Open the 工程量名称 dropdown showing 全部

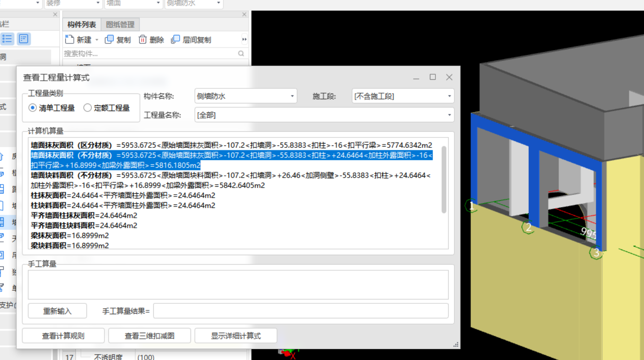[324, 115]
